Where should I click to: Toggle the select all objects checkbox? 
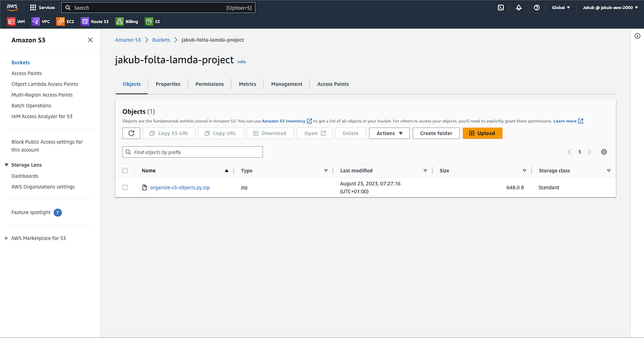(125, 171)
